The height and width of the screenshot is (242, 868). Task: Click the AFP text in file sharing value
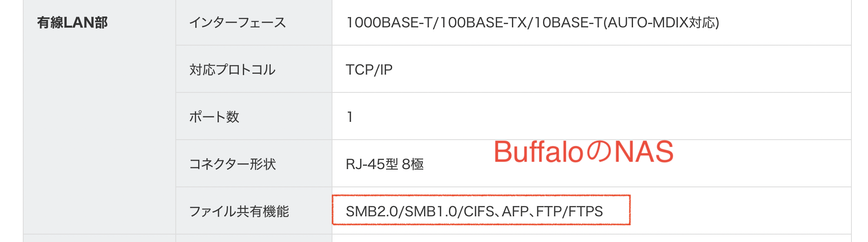click(x=515, y=211)
